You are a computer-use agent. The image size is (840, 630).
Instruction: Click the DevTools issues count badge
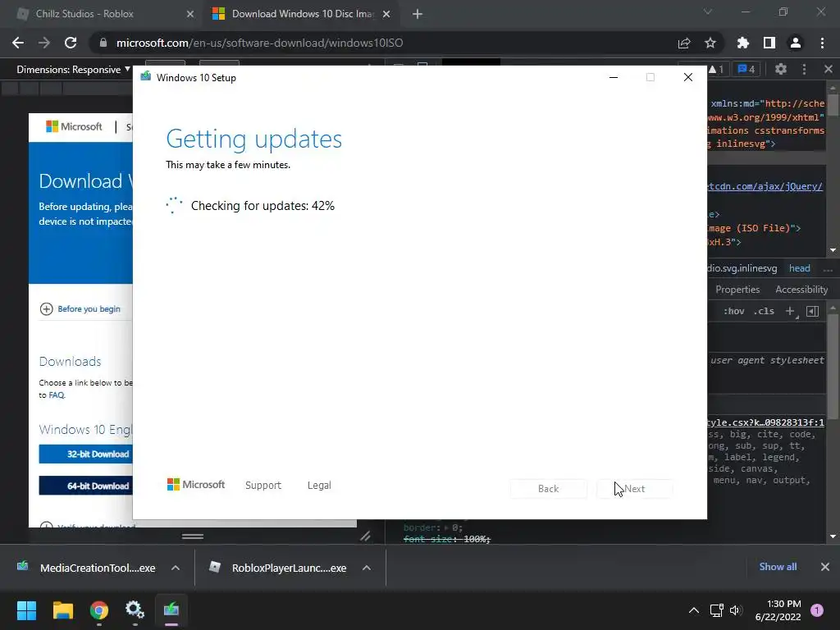[746, 69]
